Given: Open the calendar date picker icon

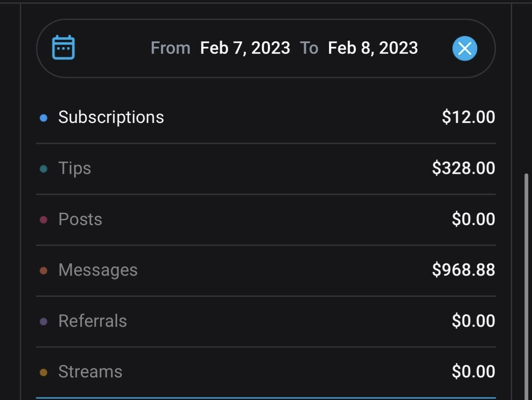Looking at the screenshot, I should click(63, 47).
